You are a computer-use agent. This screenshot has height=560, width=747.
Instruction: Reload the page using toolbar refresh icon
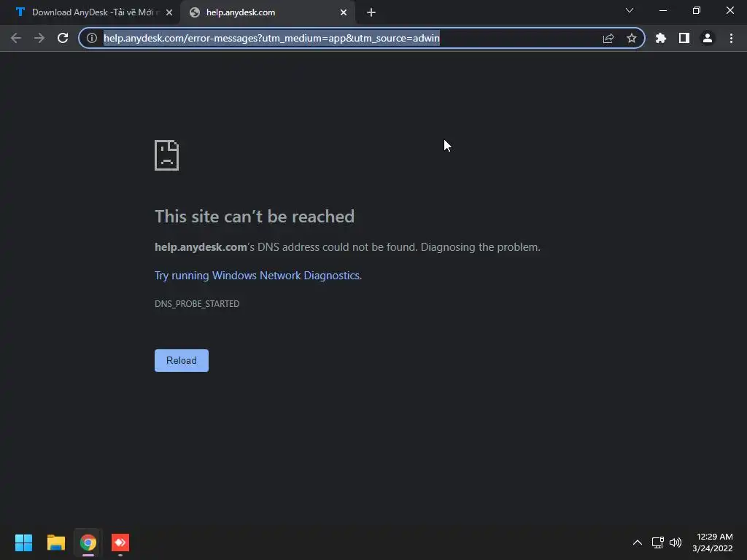click(63, 38)
